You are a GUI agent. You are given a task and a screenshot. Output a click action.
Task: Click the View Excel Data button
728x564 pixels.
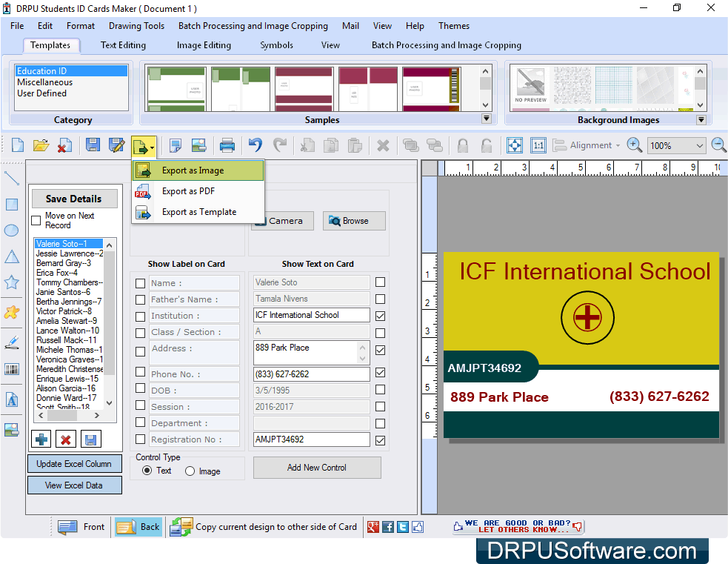pyautogui.click(x=74, y=485)
